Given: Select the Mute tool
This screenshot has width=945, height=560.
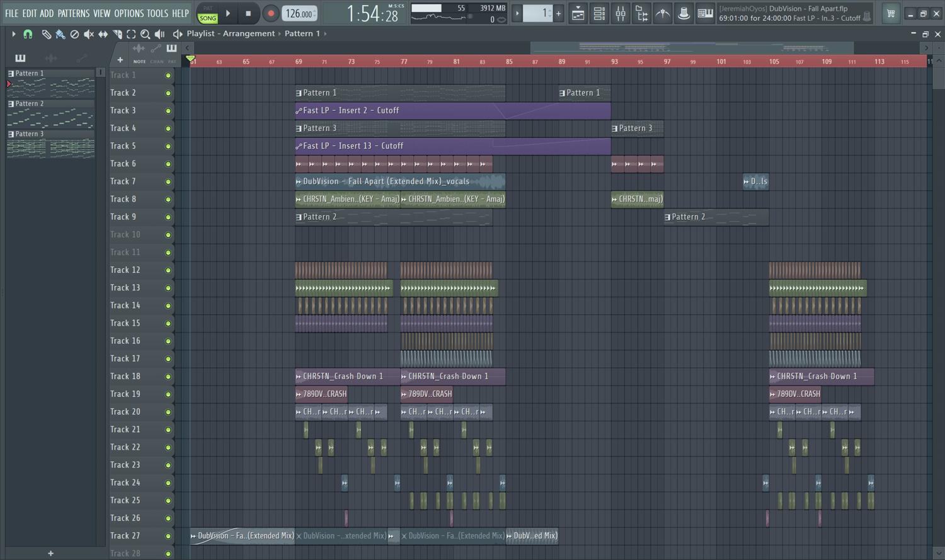Looking at the screenshot, I should pyautogui.click(x=89, y=34).
